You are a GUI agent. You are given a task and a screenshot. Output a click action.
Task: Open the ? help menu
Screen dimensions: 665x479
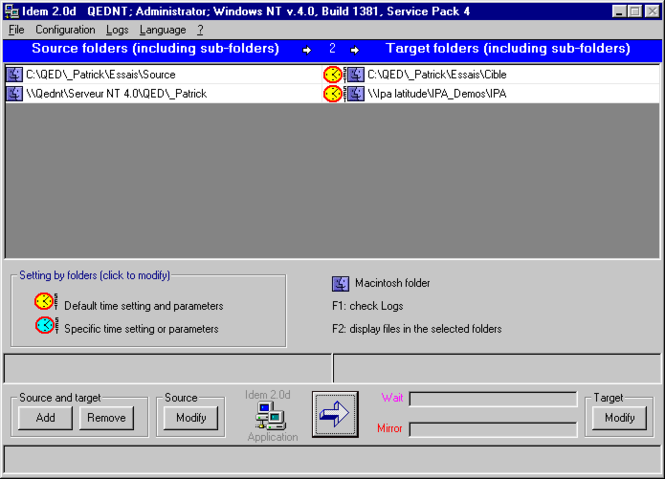pos(200,30)
